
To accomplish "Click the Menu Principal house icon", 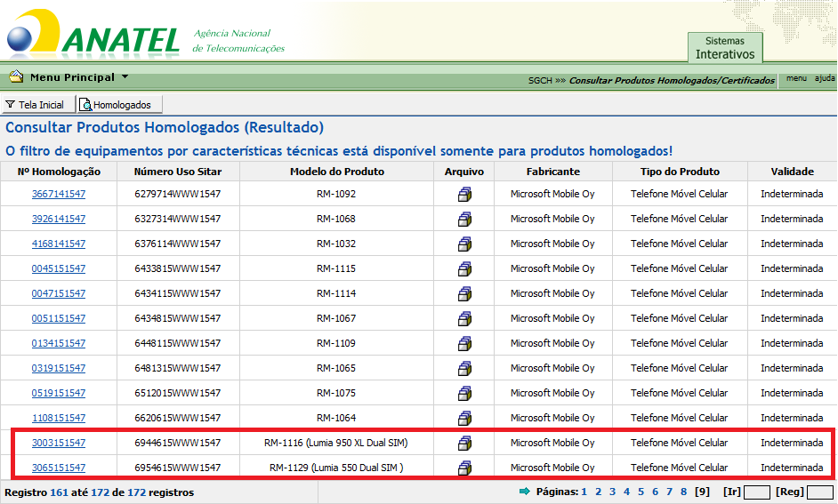I will tap(16, 76).
